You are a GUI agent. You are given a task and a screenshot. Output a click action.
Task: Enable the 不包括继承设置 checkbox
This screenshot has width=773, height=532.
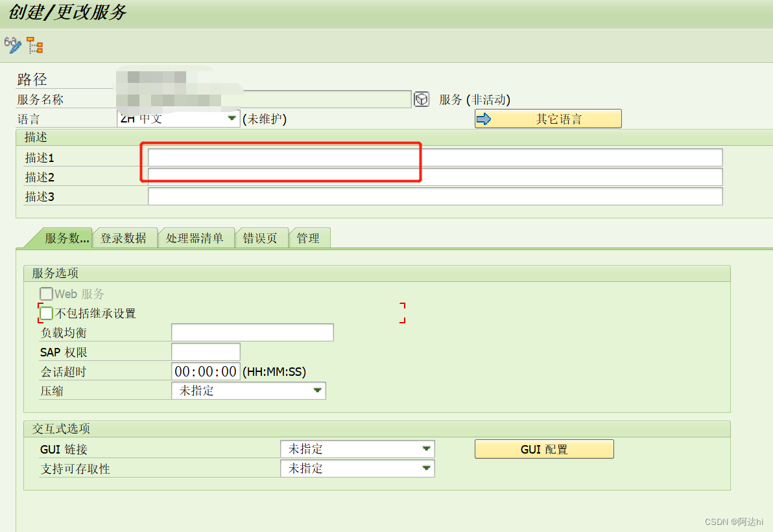(45, 313)
